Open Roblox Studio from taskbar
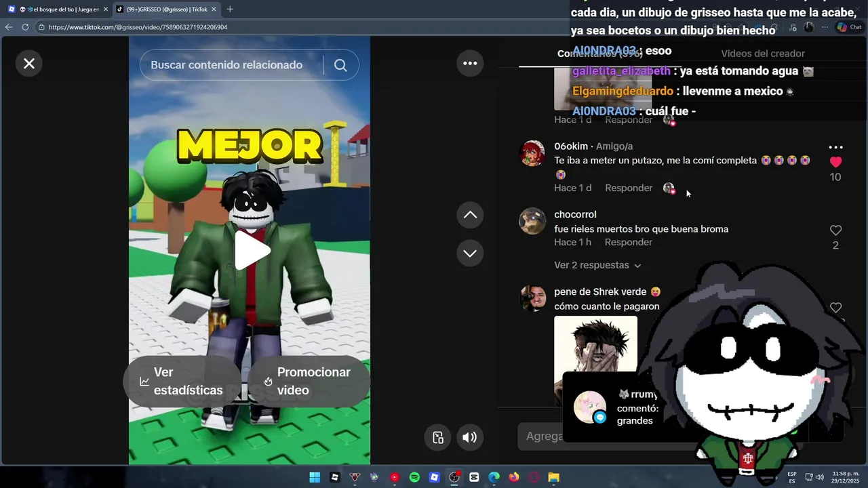This screenshot has height=488, width=868. coord(335,477)
